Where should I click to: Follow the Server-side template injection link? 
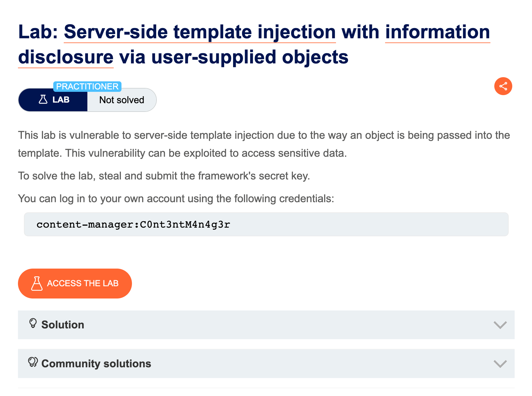click(x=200, y=32)
